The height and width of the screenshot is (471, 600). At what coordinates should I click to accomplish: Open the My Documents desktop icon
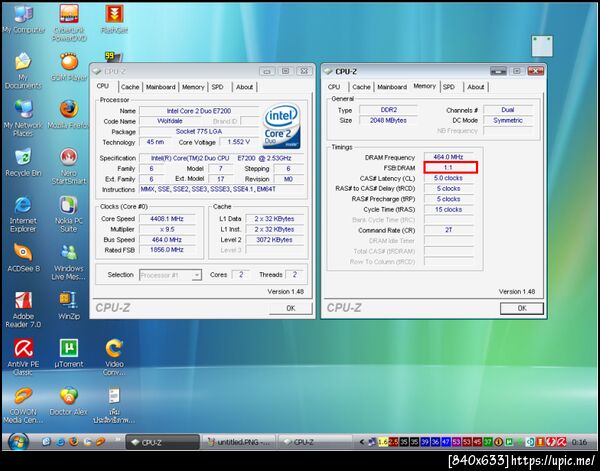pos(23,70)
